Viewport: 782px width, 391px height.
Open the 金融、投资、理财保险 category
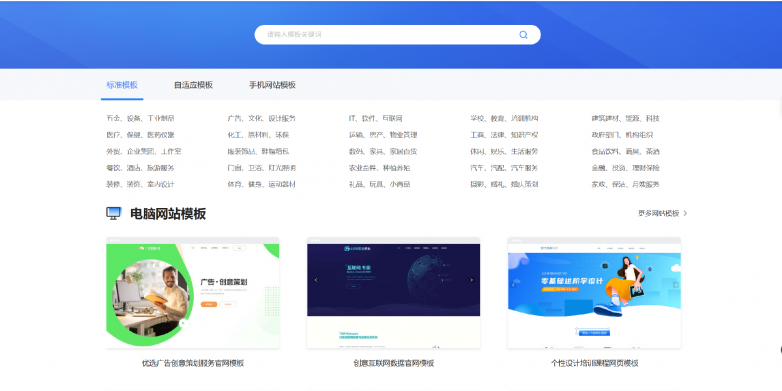[x=625, y=168]
